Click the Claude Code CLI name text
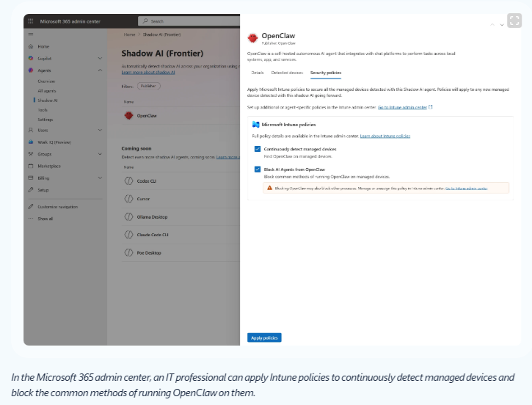Image resolution: width=532 pixels, height=405 pixels. point(153,235)
